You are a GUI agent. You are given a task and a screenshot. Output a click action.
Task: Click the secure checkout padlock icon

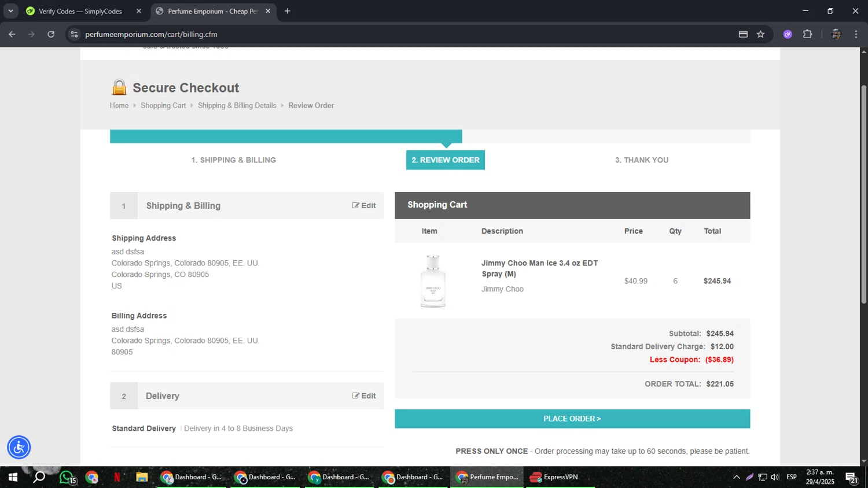click(x=119, y=87)
